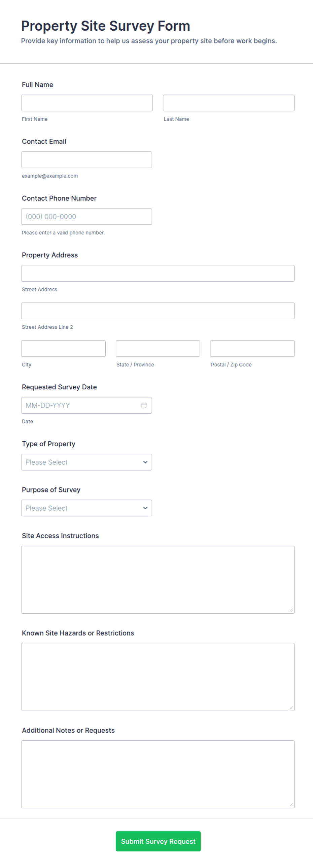Focus the State / Province field
313x868 pixels.
(158, 348)
